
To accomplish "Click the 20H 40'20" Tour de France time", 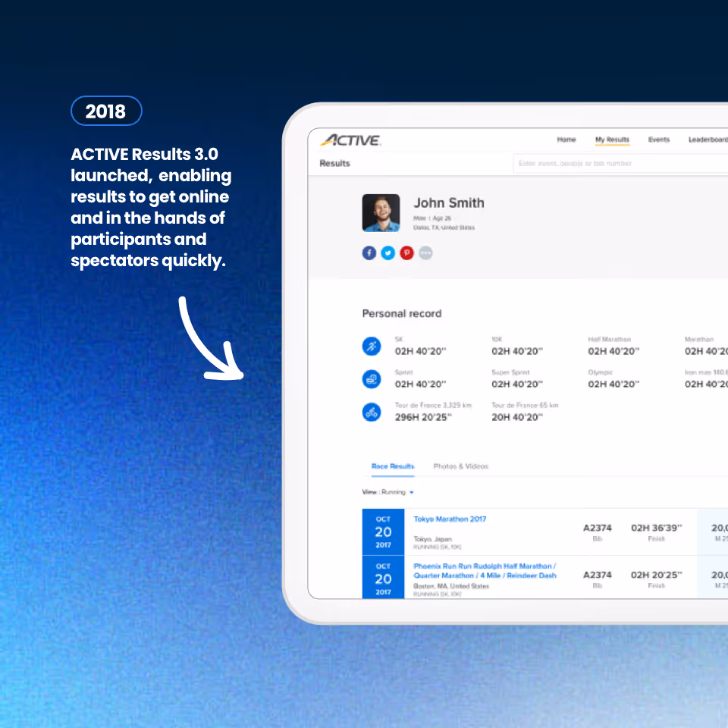I will coord(517,417).
